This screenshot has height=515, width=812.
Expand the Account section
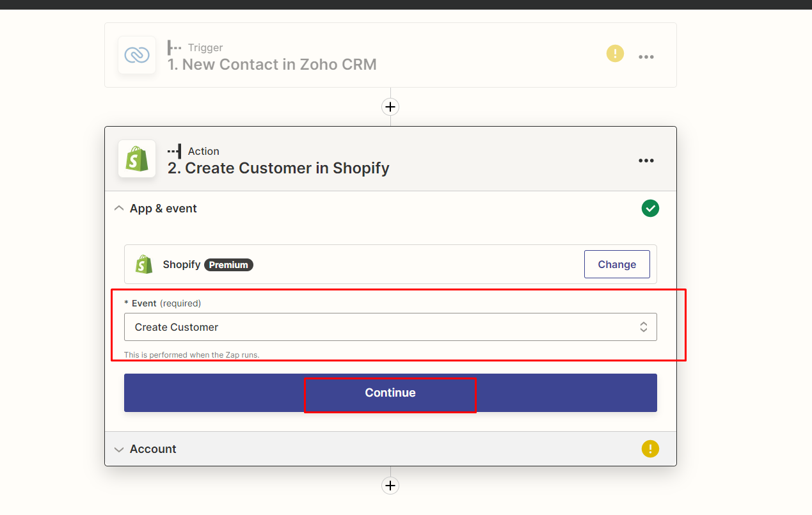(x=118, y=449)
